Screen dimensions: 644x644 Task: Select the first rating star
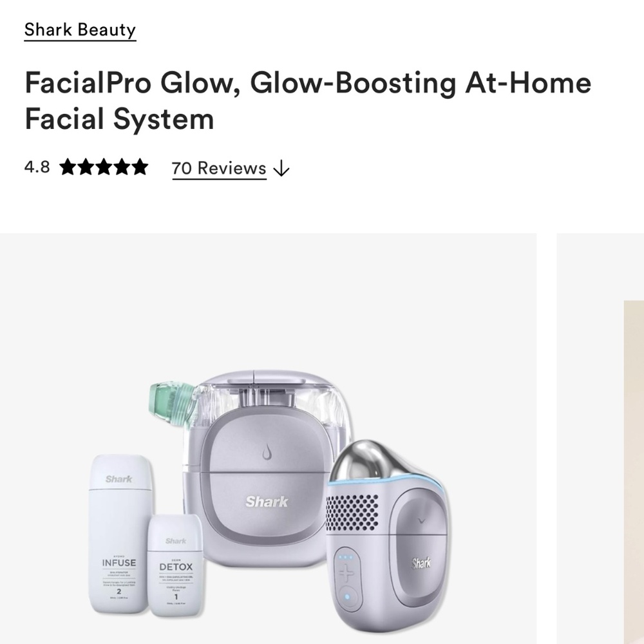point(69,167)
